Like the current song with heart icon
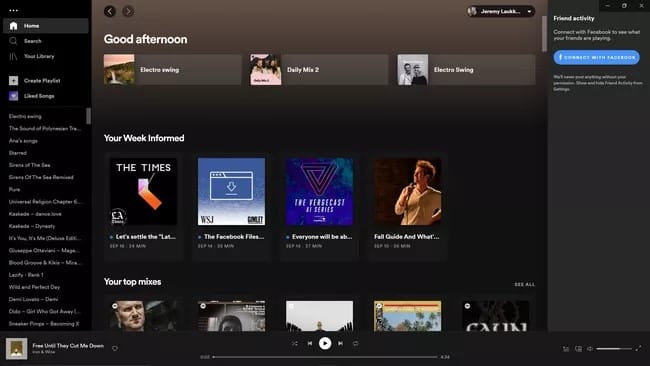 pos(115,349)
